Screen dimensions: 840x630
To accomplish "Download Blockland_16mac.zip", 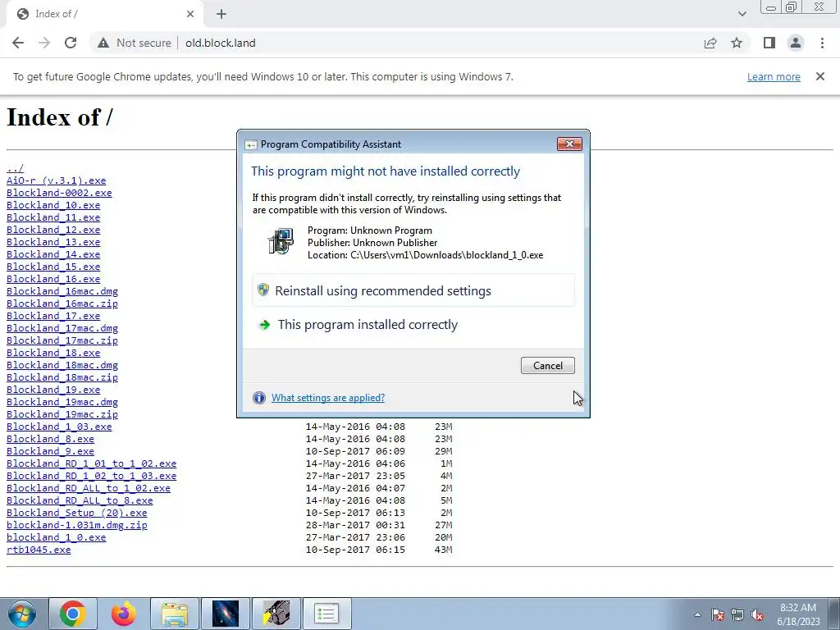I will (62, 304).
